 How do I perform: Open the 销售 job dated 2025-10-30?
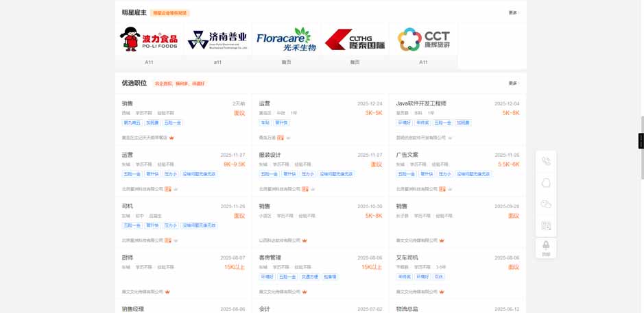(x=265, y=206)
